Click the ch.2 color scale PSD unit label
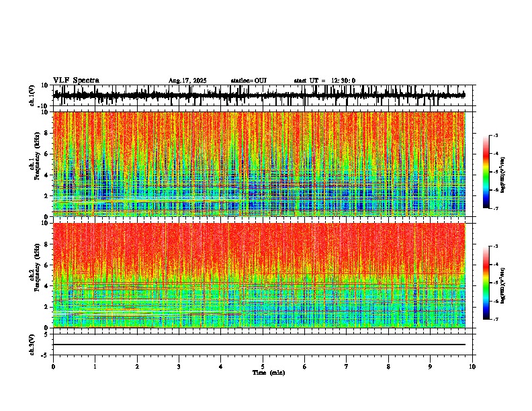The height and width of the screenshot is (411, 532). point(503,285)
